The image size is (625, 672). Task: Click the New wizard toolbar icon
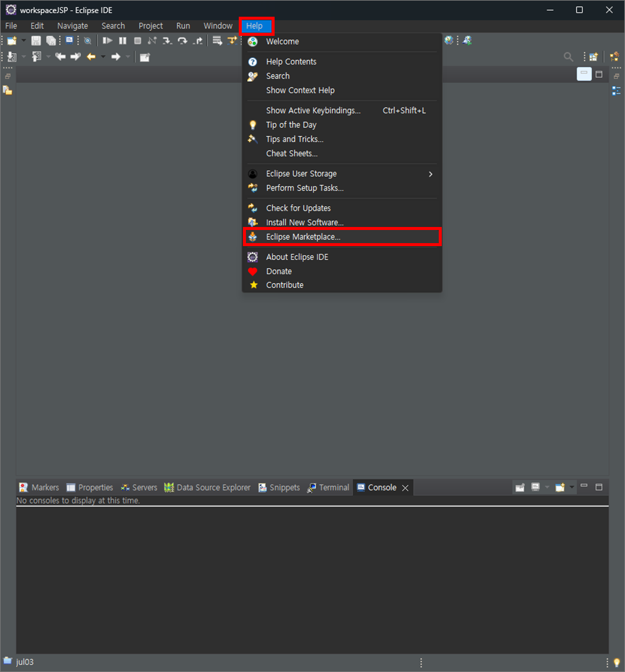click(12, 41)
